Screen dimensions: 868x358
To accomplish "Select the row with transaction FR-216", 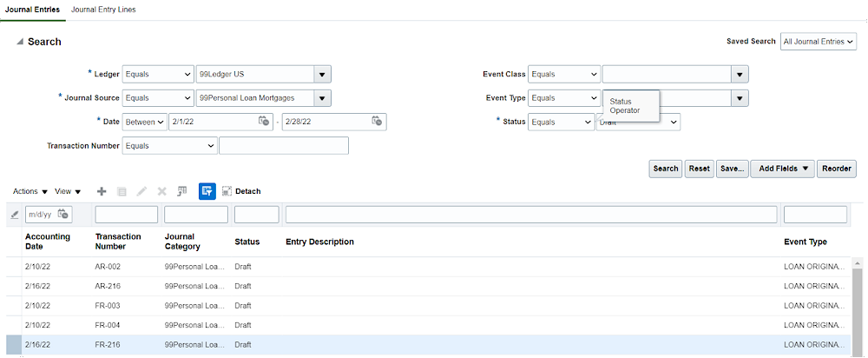I will 429,345.
